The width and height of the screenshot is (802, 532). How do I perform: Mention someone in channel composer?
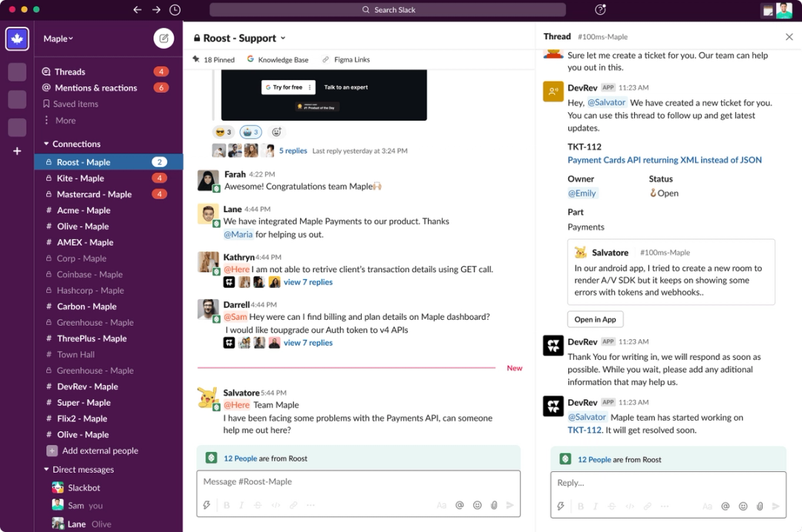460,505
